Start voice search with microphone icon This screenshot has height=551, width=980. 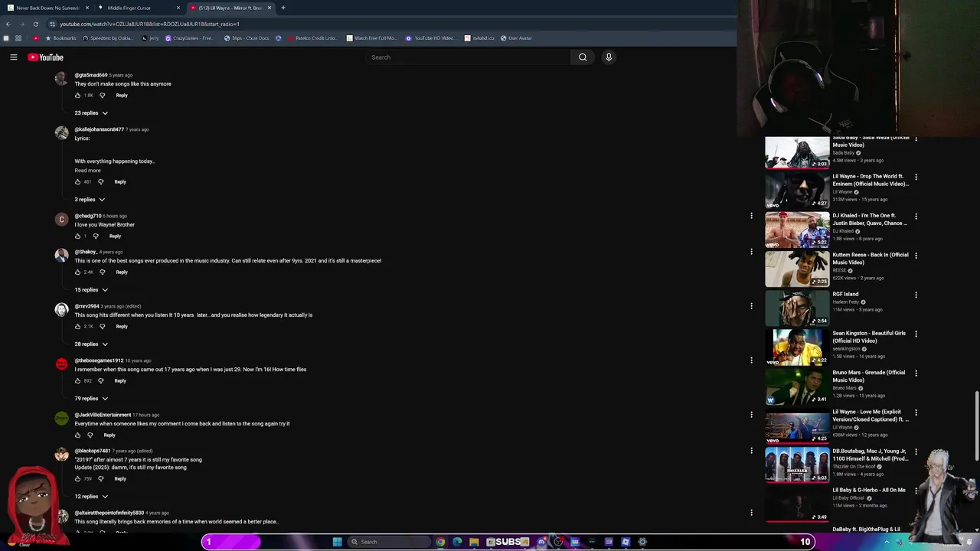pyautogui.click(x=609, y=57)
